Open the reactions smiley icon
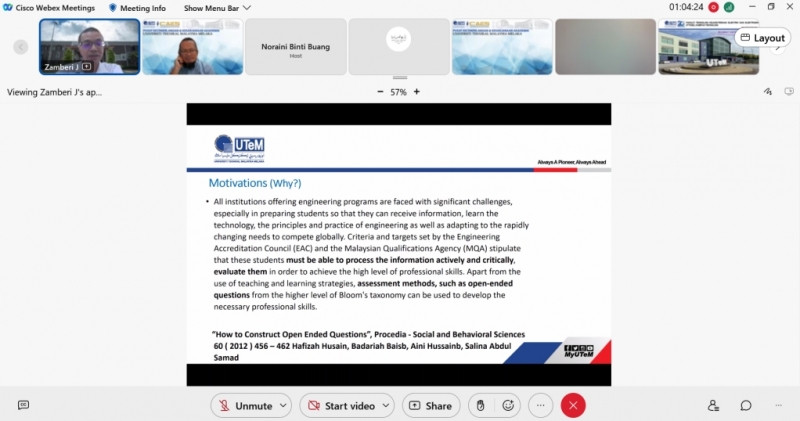Viewport: 800px width, 421px height. (509, 406)
